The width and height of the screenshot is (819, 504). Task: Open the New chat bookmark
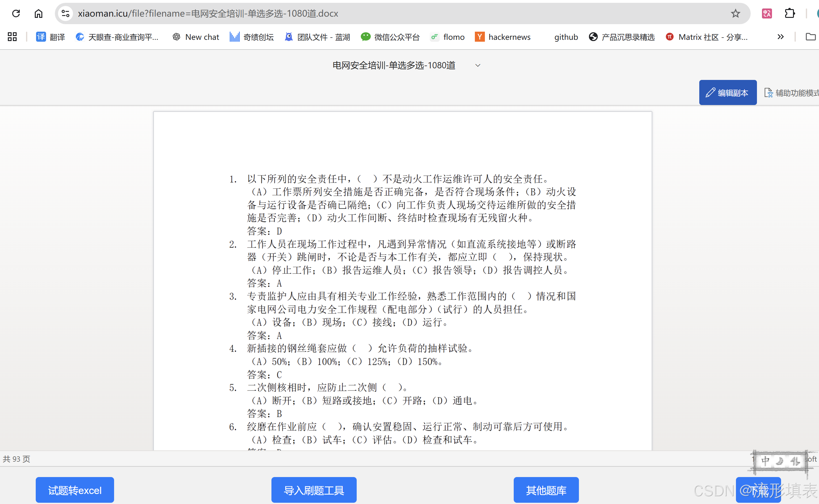pyautogui.click(x=196, y=37)
